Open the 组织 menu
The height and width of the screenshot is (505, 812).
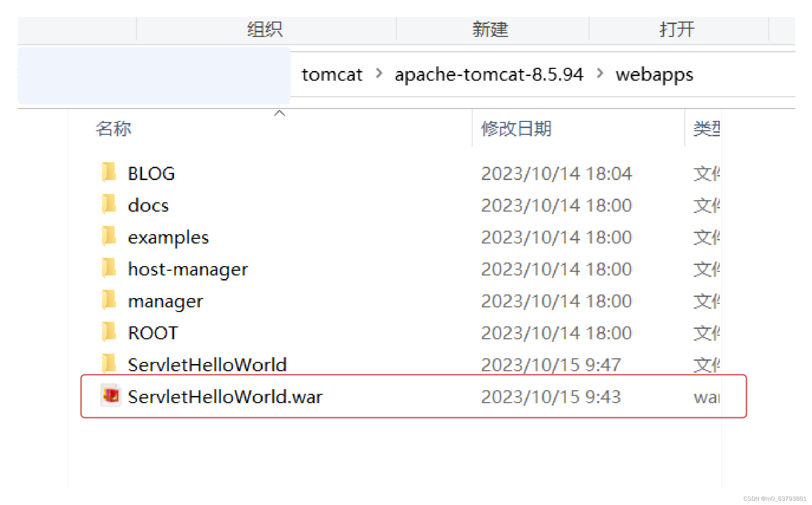[264, 29]
